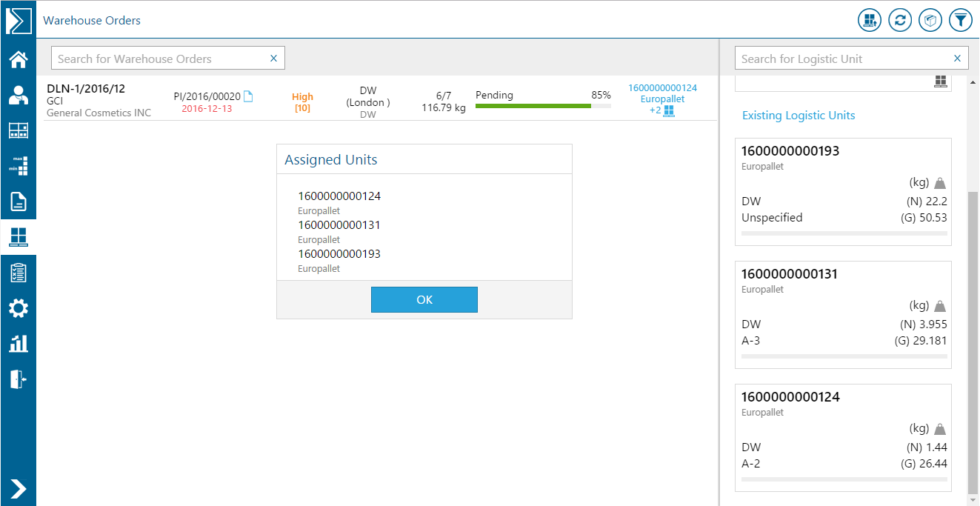
Task: Select the 1600000000193 logistic unit card
Action: pos(843,191)
